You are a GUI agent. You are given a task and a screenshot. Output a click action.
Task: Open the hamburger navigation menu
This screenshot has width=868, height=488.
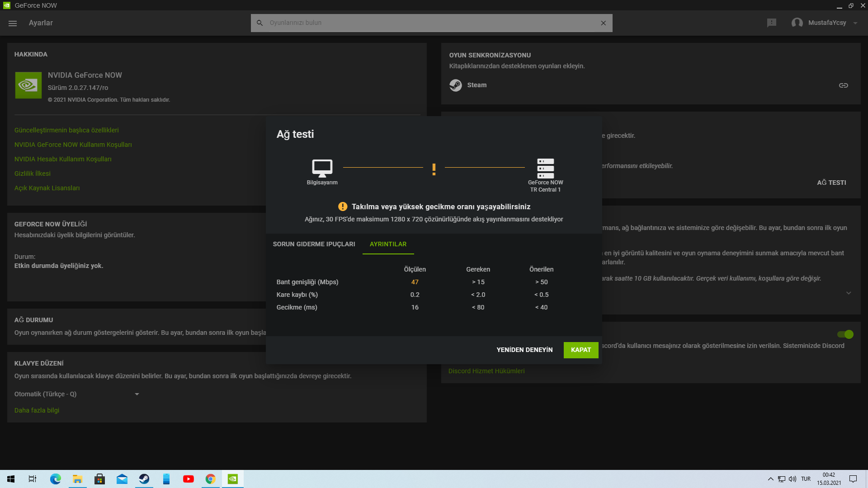(13, 23)
